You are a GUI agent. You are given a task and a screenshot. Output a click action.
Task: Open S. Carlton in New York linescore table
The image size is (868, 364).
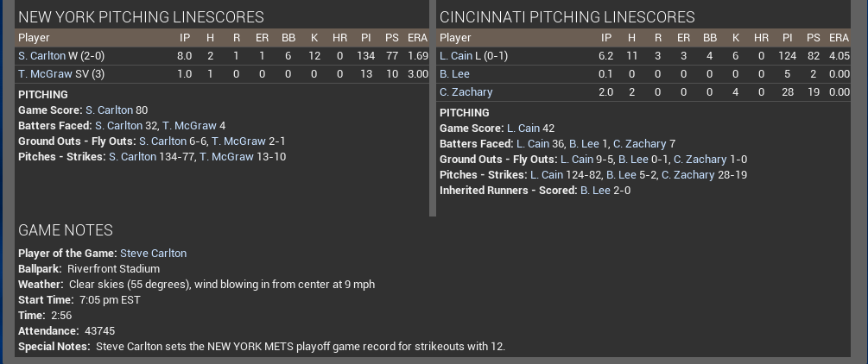click(41, 56)
